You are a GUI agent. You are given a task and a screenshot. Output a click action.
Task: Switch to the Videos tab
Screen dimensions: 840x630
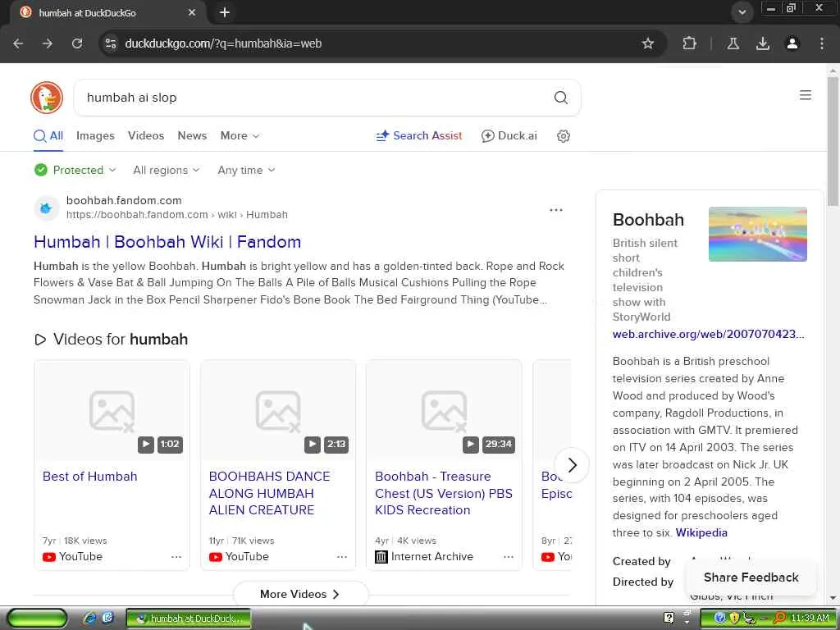coord(146,135)
